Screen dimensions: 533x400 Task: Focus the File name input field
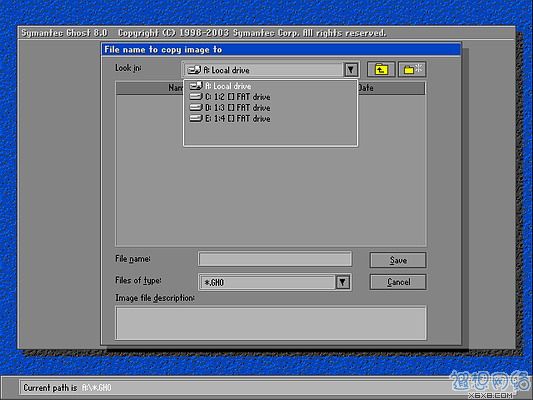tap(275, 259)
